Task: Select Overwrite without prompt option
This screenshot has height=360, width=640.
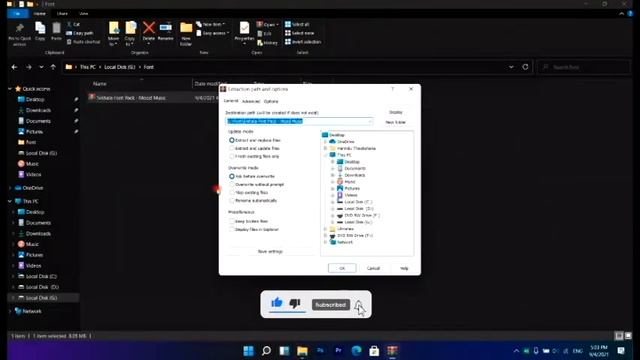Action: (x=256, y=184)
